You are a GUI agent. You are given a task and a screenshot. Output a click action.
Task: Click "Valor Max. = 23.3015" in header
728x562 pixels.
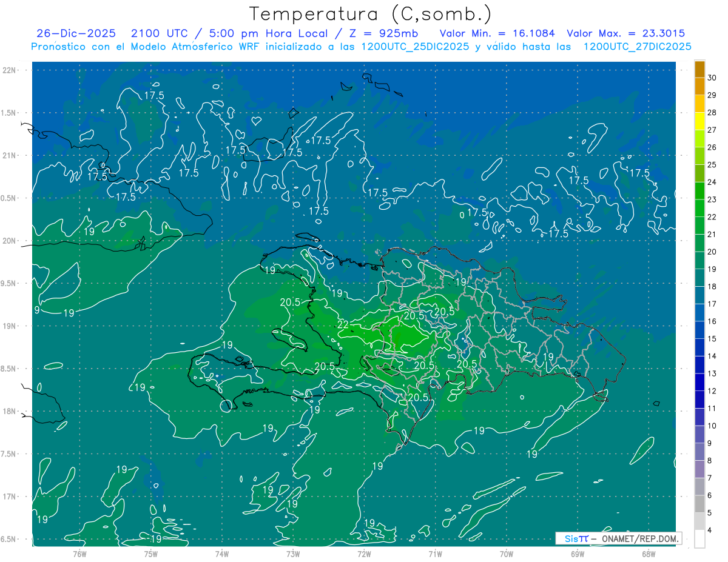(626, 33)
